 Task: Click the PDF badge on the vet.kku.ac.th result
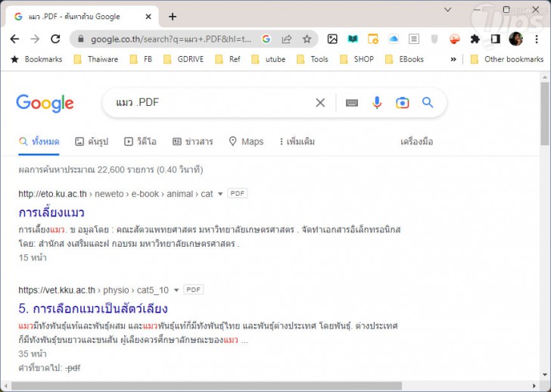coord(194,290)
